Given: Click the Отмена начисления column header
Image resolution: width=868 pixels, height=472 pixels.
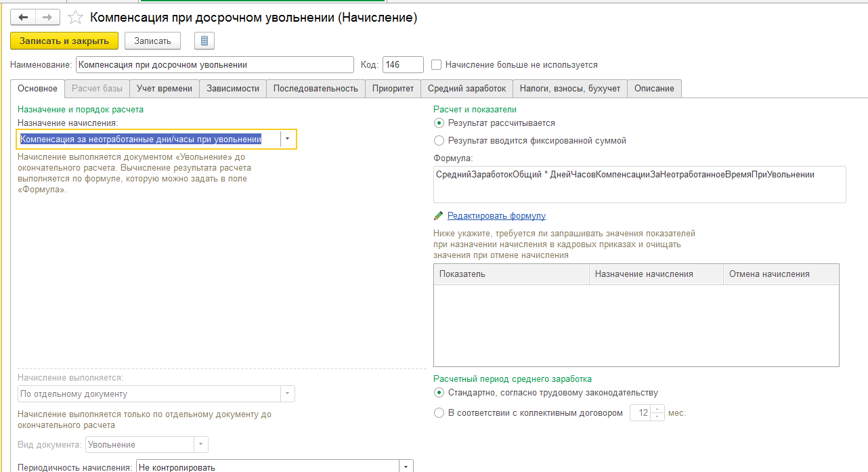Looking at the screenshot, I should (781, 274).
